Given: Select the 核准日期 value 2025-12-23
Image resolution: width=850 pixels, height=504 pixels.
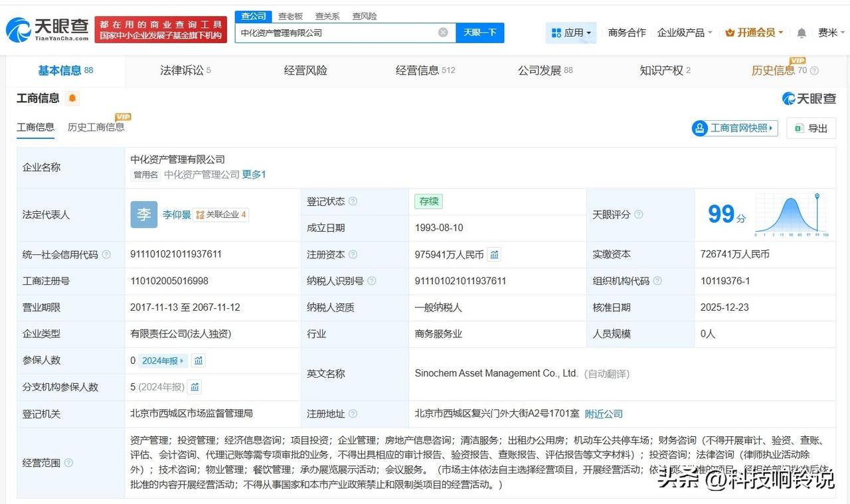Looking at the screenshot, I should point(725,307).
